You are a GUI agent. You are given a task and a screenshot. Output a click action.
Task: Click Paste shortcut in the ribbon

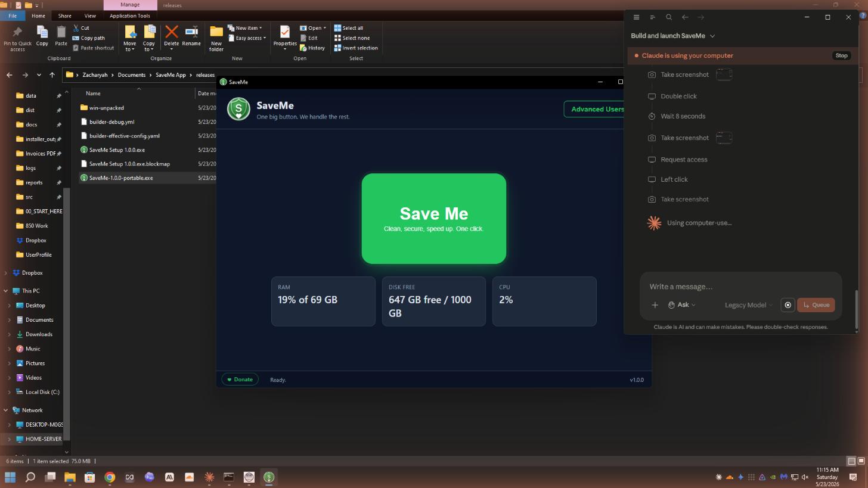tap(93, 48)
